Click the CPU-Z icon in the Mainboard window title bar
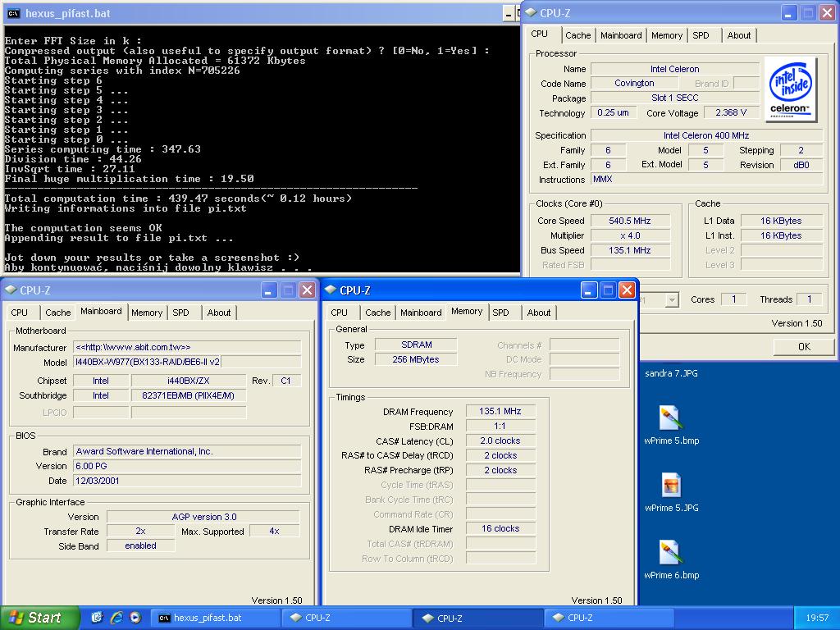 pyautogui.click(x=11, y=290)
